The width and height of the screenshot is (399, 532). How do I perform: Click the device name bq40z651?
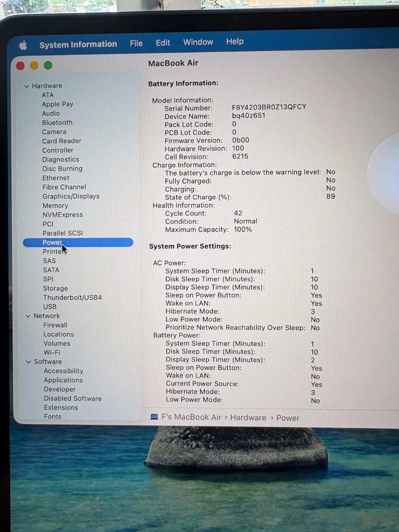pos(249,115)
